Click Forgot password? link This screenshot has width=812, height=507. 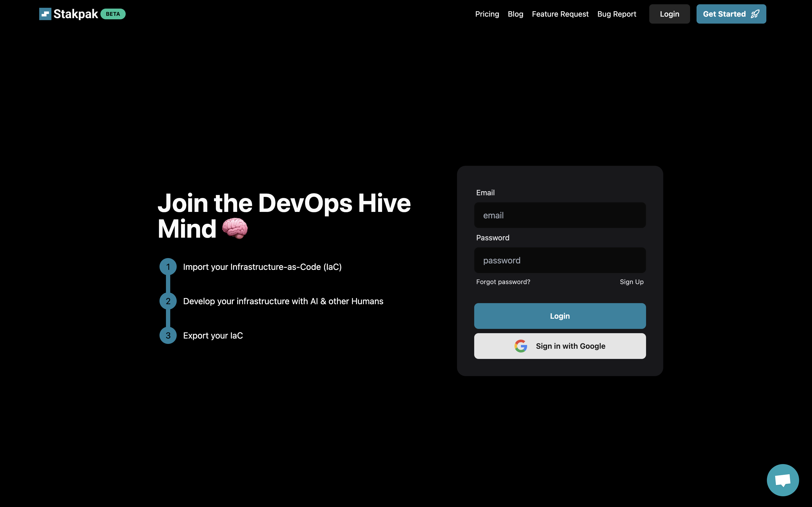tap(503, 282)
